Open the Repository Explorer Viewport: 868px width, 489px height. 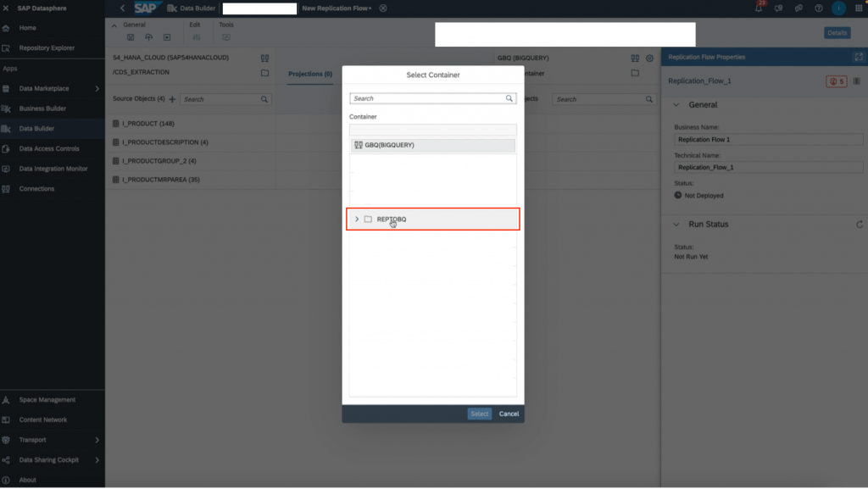(47, 48)
